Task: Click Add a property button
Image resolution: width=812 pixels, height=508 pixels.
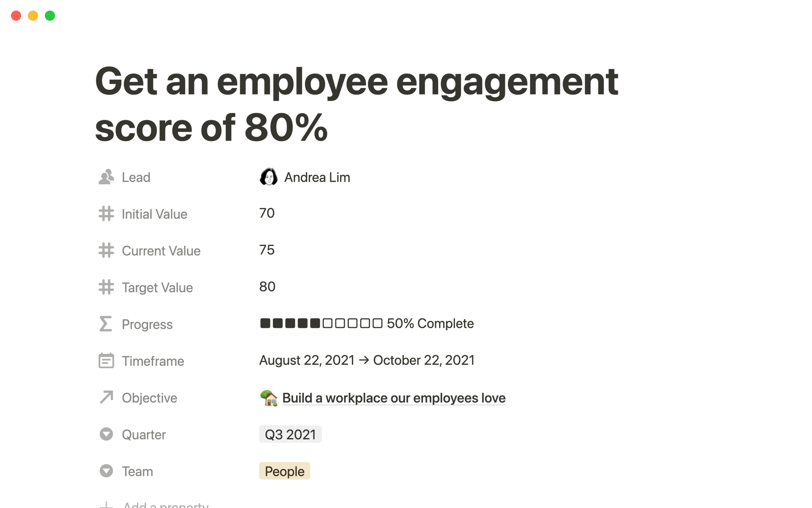Action: (x=165, y=505)
